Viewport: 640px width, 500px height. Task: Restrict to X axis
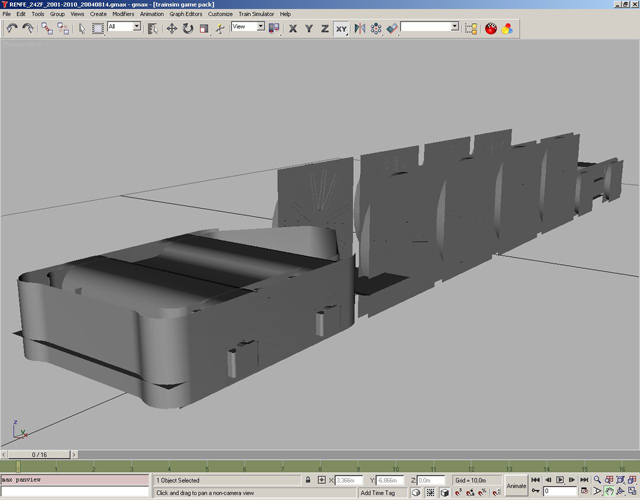pos(293,28)
